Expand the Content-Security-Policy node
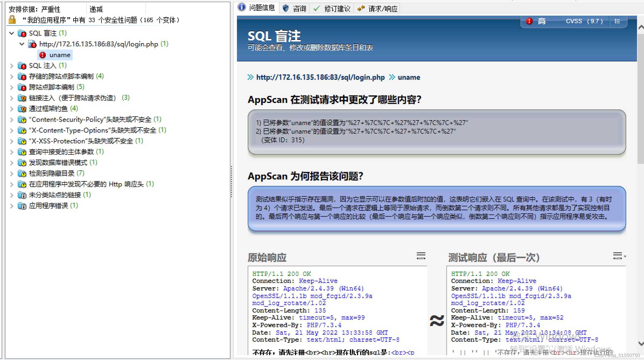Screen dimensions: 644x360 click(x=12, y=120)
